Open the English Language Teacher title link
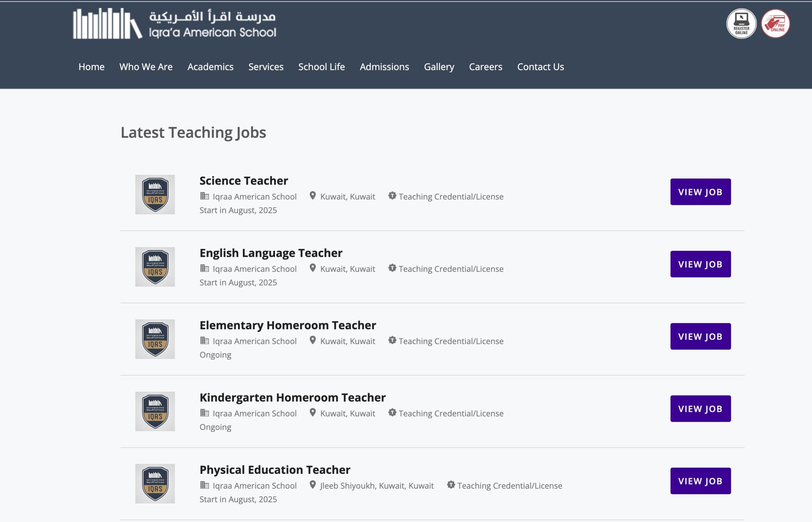 point(271,253)
